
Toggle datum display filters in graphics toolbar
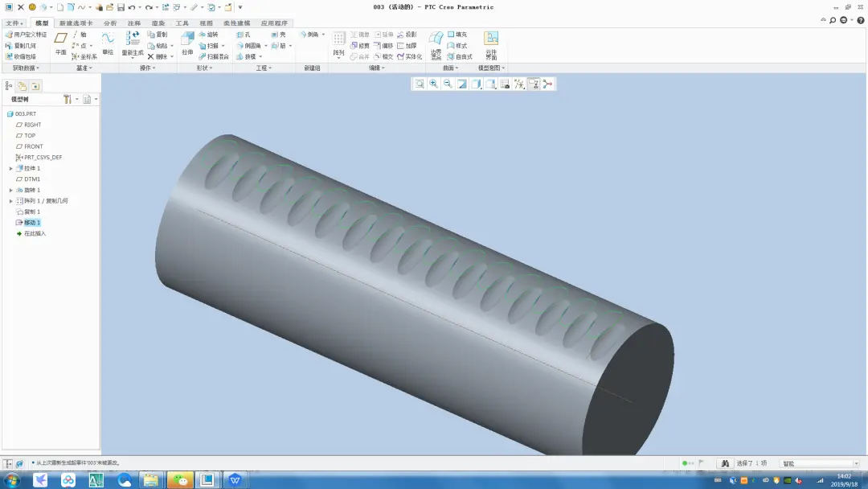point(519,84)
